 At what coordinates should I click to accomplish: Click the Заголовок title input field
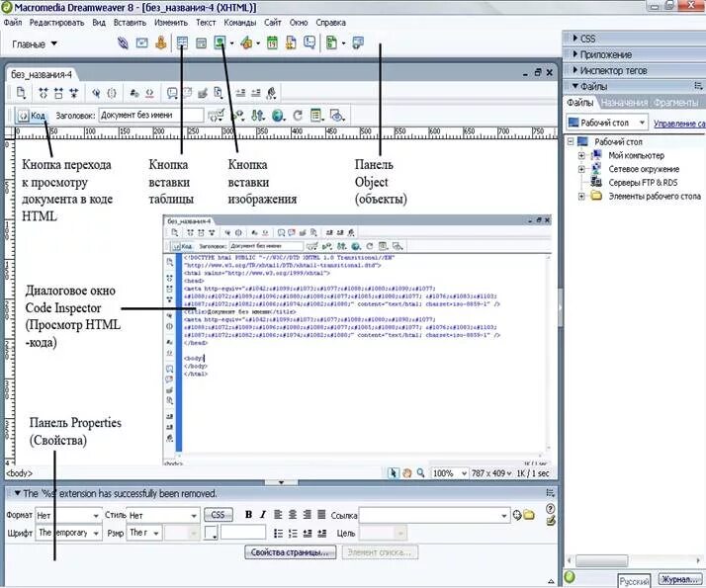[151, 116]
